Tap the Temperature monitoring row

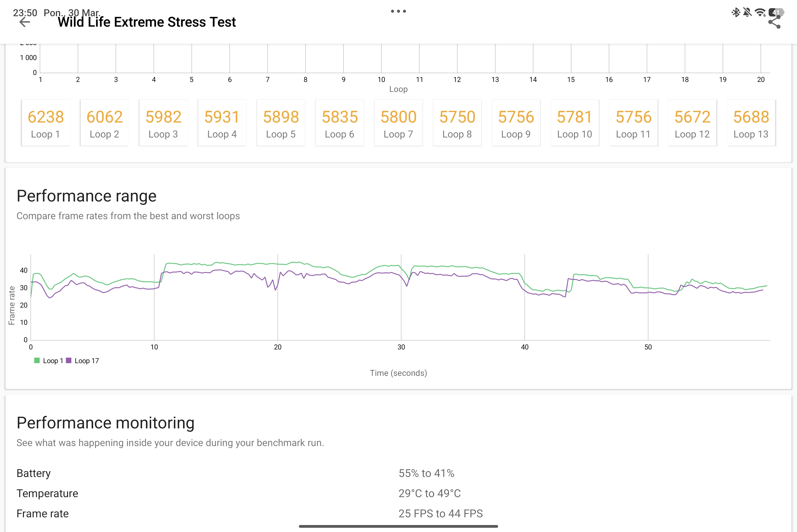[x=239, y=493]
